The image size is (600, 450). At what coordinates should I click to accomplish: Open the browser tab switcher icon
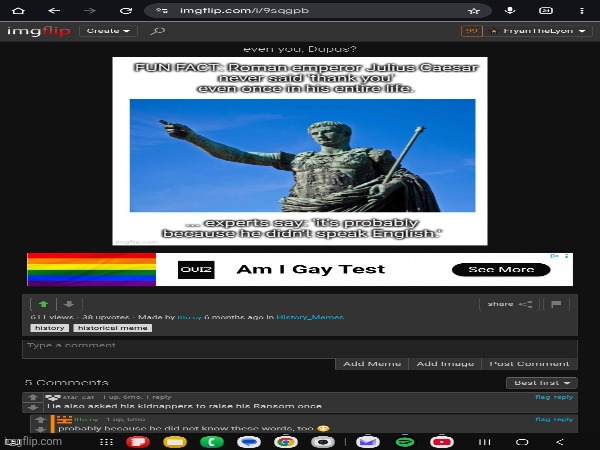(546, 11)
